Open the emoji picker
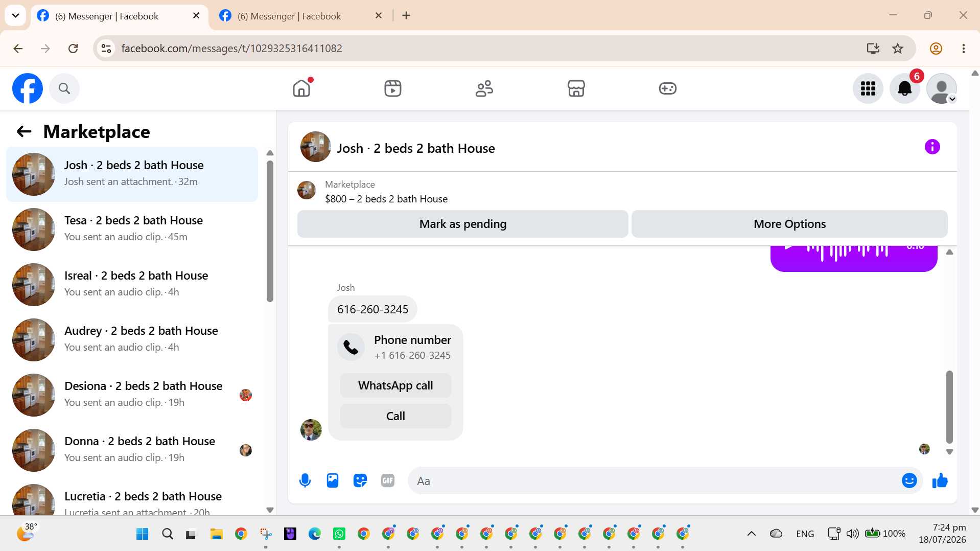This screenshot has width=980, height=551. (909, 480)
